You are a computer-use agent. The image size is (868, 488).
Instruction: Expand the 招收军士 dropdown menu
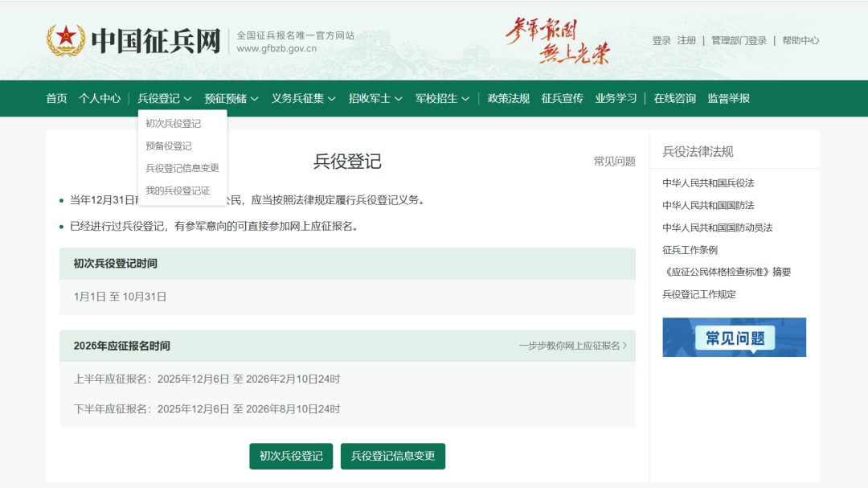pos(375,99)
